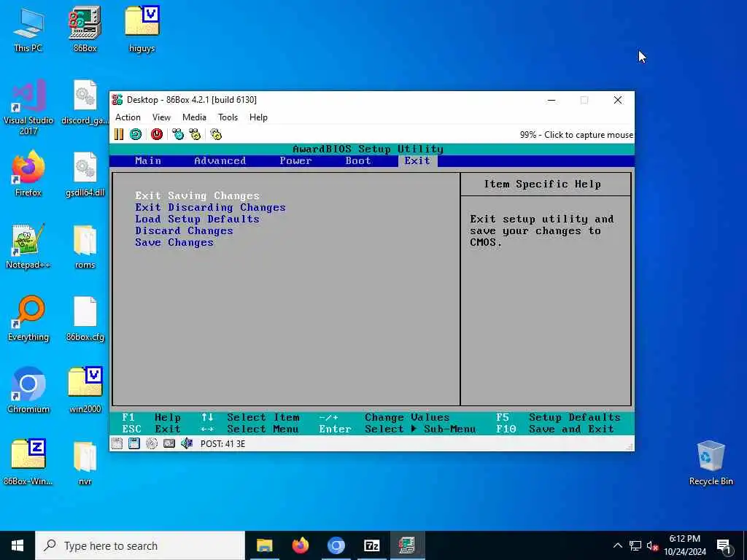Open the View menu
747x560 pixels.
click(161, 117)
